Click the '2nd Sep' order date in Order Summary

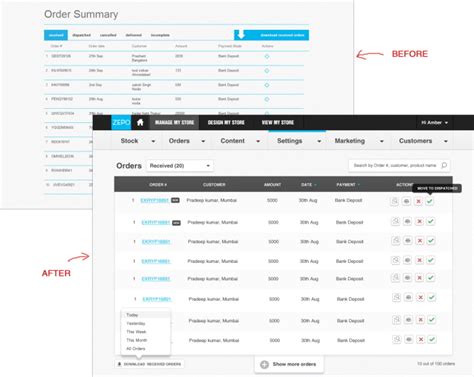click(95, 85)
